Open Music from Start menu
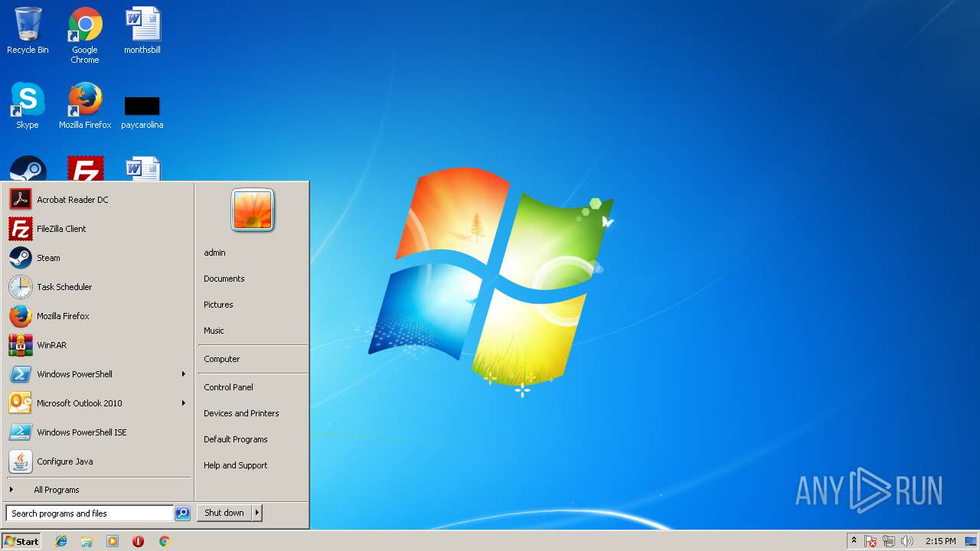This screenshot has width=980, height=551. point(253,331)
